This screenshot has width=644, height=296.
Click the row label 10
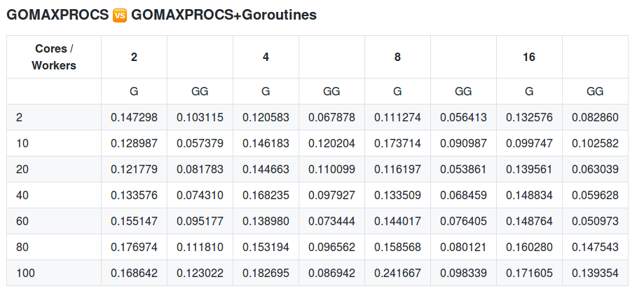click(x=22, y=144)
